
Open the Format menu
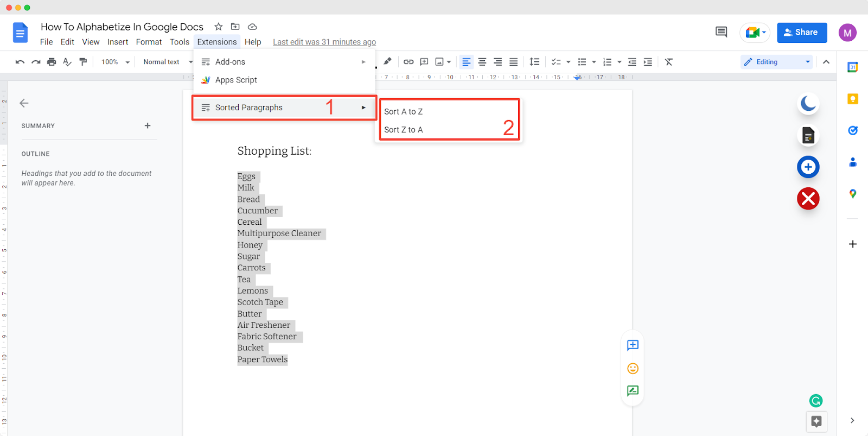pyautogui.click(x=149, y=42)
